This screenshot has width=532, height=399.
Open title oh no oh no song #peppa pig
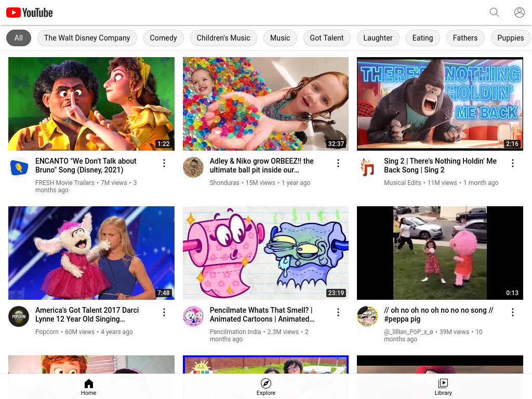pyautogui.click(x=438, y=314)
